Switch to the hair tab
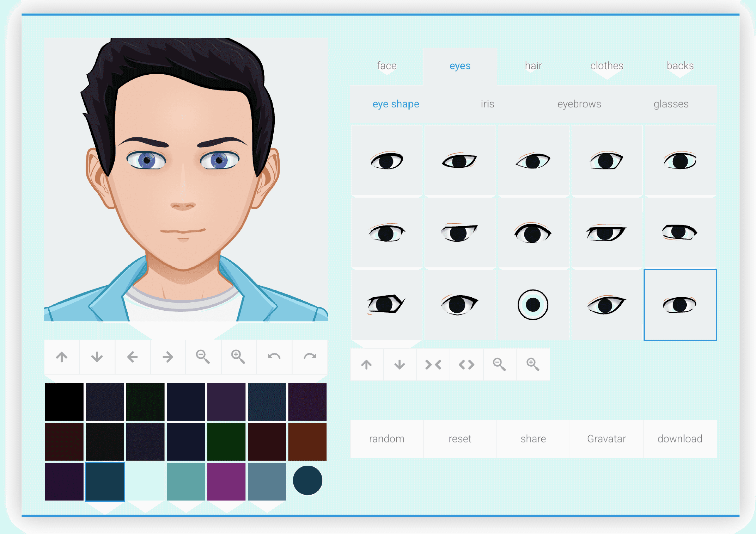This screenshot has width=756, height=534. tap(533, 66)
